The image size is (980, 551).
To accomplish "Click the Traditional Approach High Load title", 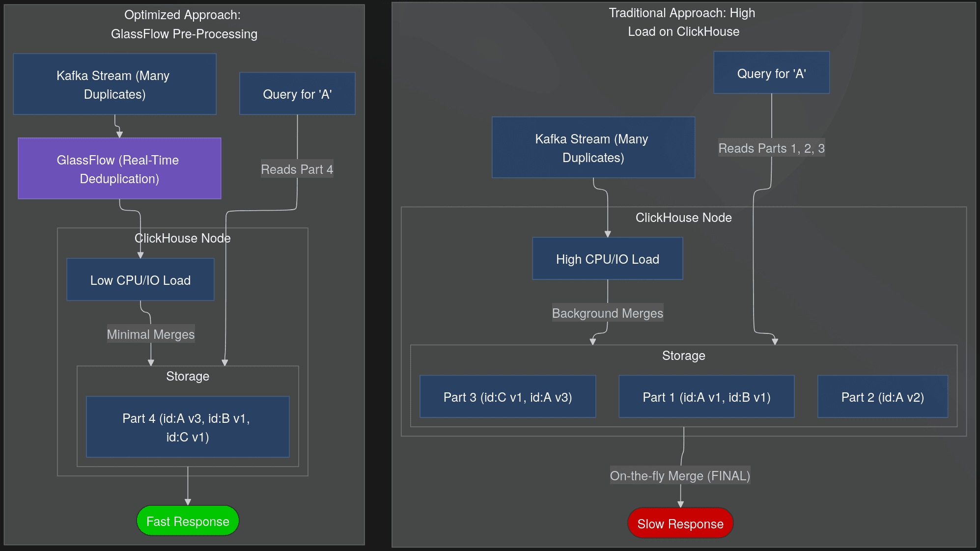I will (x=683, y=22).
